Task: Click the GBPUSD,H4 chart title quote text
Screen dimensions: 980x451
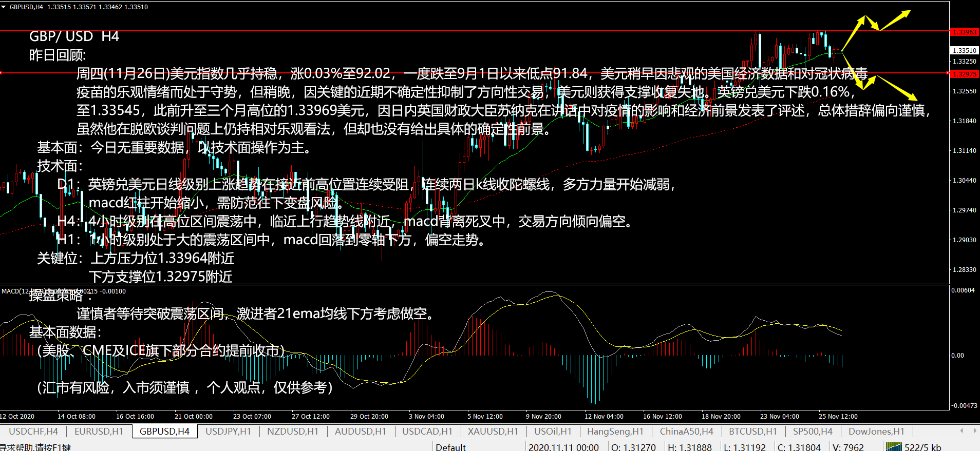Action: click(x=79, y=7)
